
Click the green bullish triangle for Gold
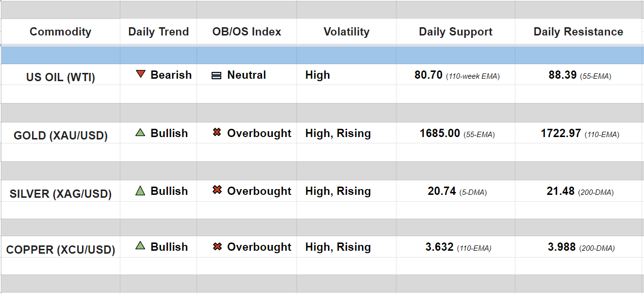coord(140,132)
